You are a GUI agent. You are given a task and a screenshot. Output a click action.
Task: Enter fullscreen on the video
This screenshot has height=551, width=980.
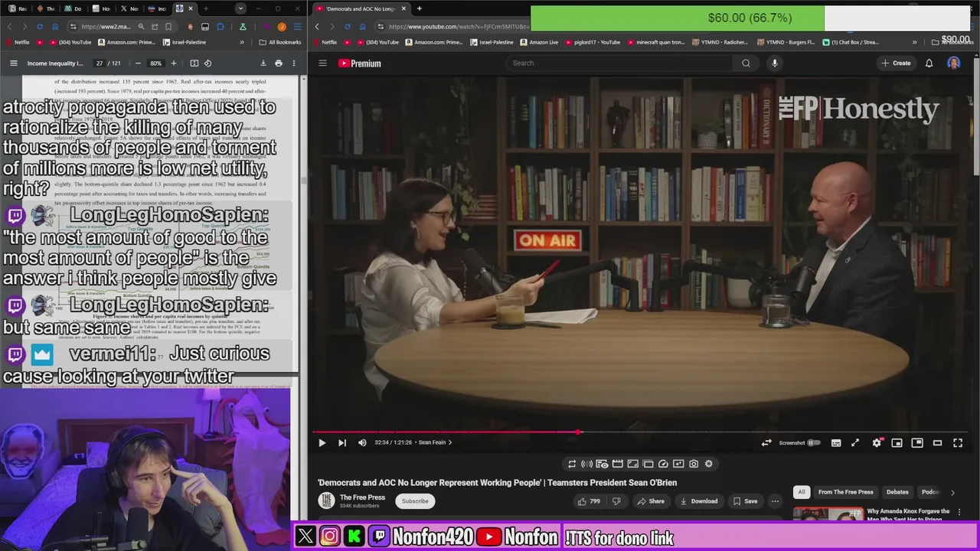[x=957, y=442]
